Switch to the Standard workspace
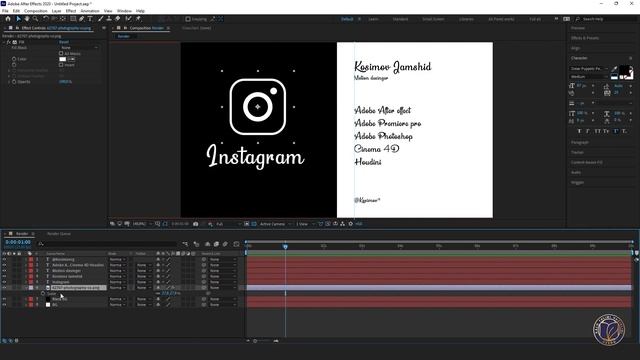The image size is (640, 360). 400,19
